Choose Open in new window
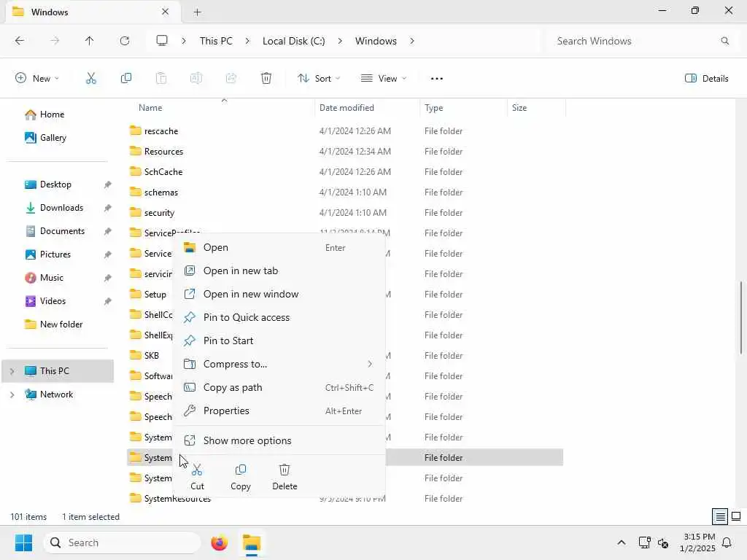This screenshot has width=747, height=560. (279, 295)
